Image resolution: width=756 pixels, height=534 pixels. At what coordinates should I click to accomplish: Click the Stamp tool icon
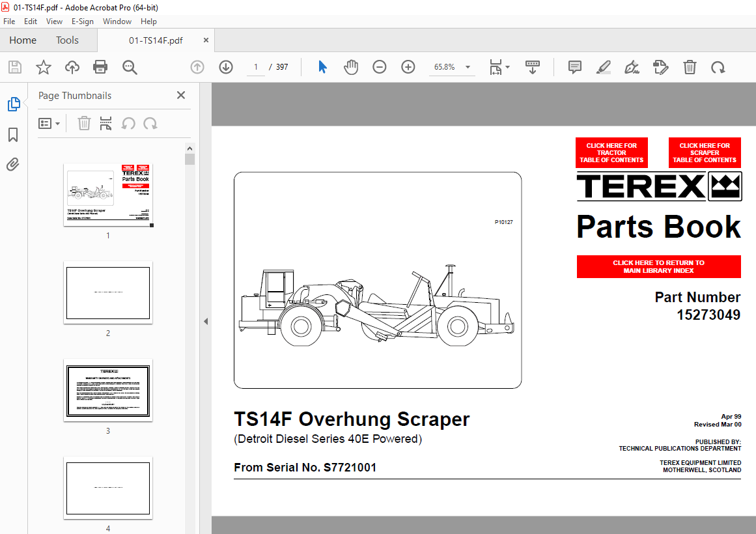660,67
